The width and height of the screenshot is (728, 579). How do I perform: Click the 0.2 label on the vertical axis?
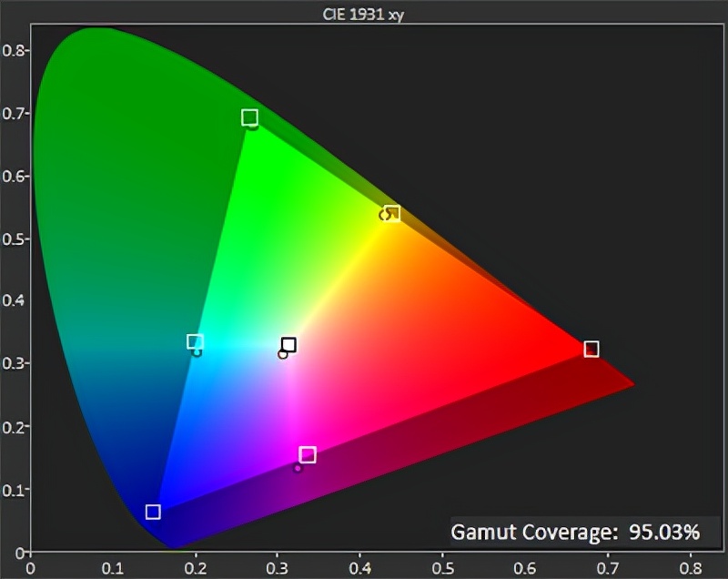14,427
